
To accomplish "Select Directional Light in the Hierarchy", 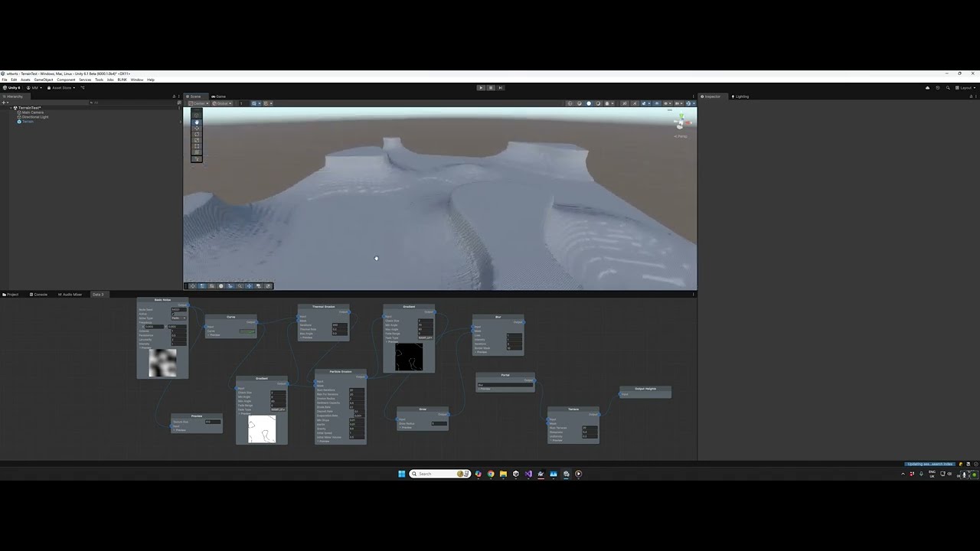I will 34,117.
